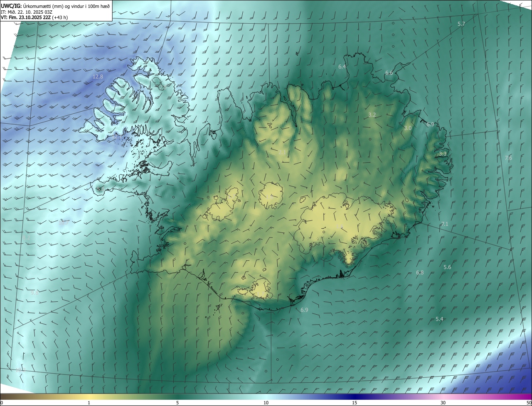
Task: Click the '(+43 h)' forecast offset text
Action: [60, 17]
